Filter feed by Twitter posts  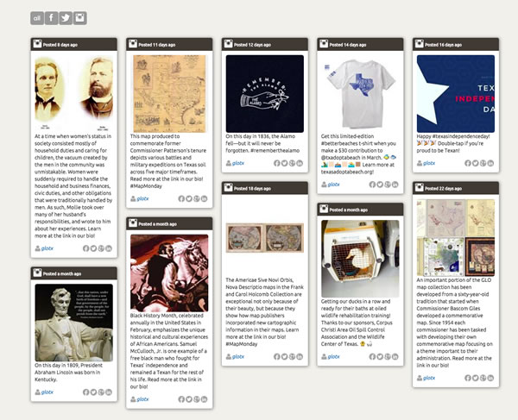[x=66, y=18]
